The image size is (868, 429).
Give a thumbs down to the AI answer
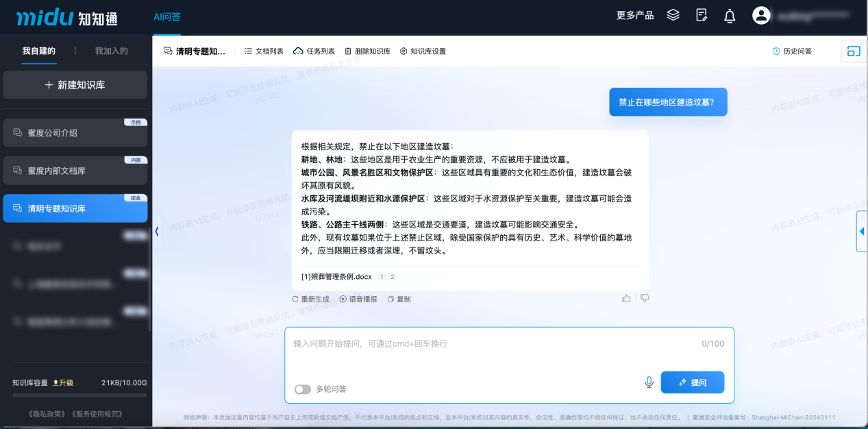644,298
